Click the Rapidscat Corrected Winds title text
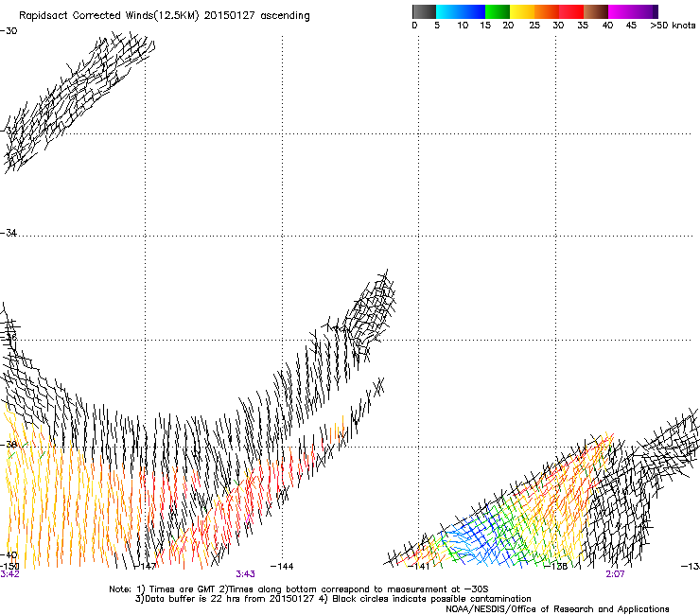The image size is (700, 615). point(165,16)
